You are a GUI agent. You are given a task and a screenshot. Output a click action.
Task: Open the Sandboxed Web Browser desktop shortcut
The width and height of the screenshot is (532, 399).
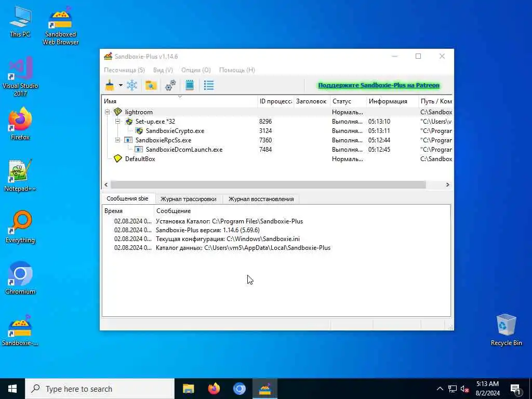click(60, 25)
